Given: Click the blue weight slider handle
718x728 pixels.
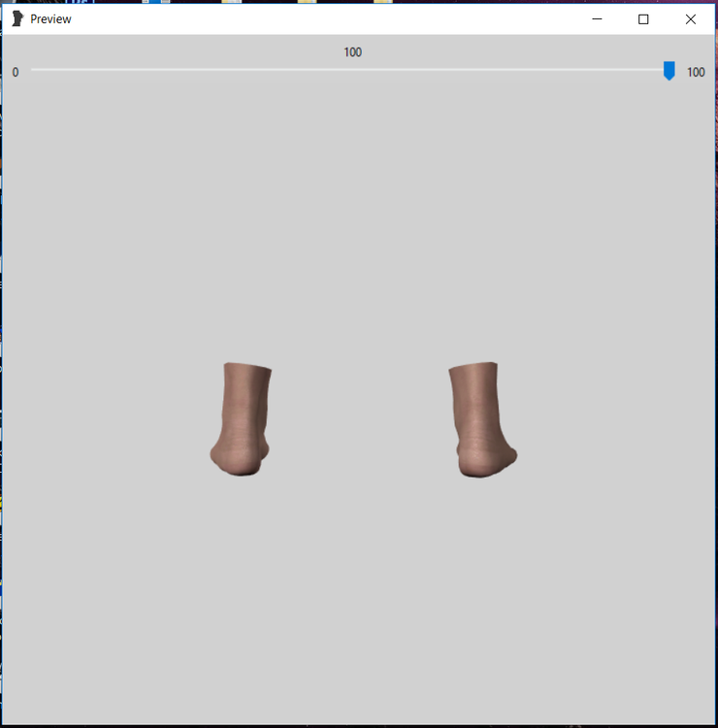Looking at the screenshot, I should point(669,71).
